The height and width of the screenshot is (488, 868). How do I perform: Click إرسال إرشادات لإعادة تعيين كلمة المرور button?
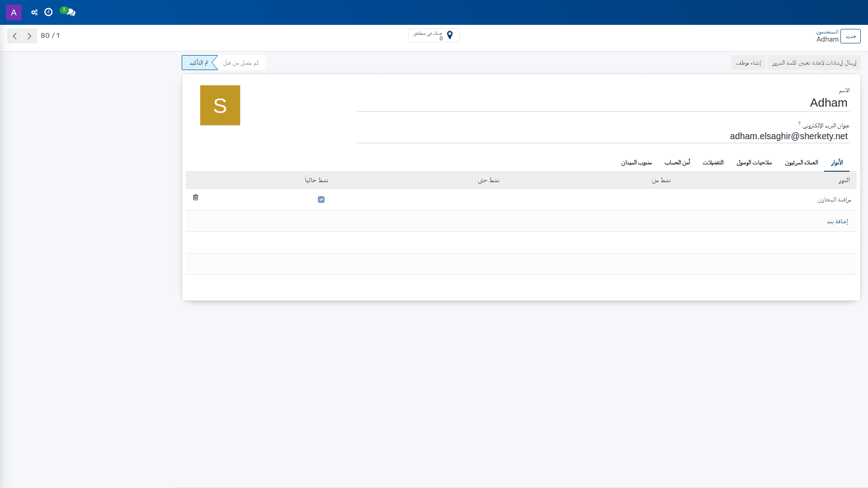click(x=814, y=63)
